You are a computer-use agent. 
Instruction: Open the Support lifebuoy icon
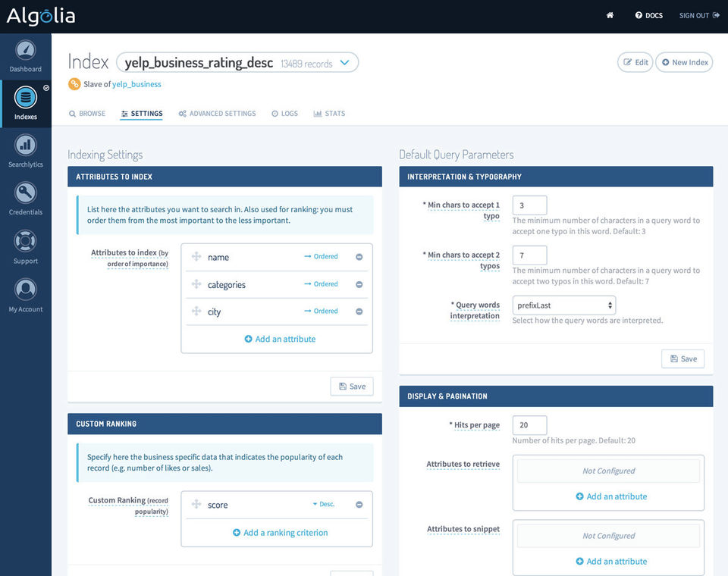[x=26, y=241]
